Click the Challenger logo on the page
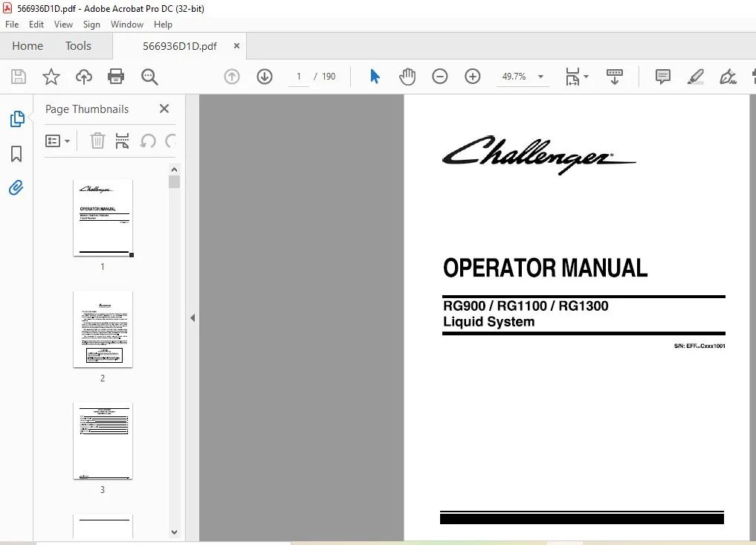Screen dimensions: 756x545 point(539,155)
